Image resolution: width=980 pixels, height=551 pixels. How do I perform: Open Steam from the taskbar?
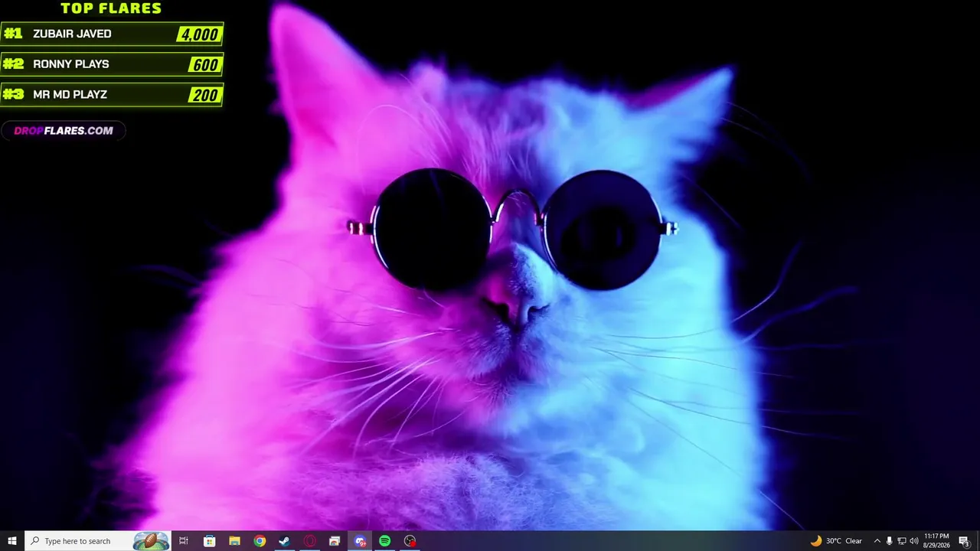pyautogui.click(x=284, y=541)
